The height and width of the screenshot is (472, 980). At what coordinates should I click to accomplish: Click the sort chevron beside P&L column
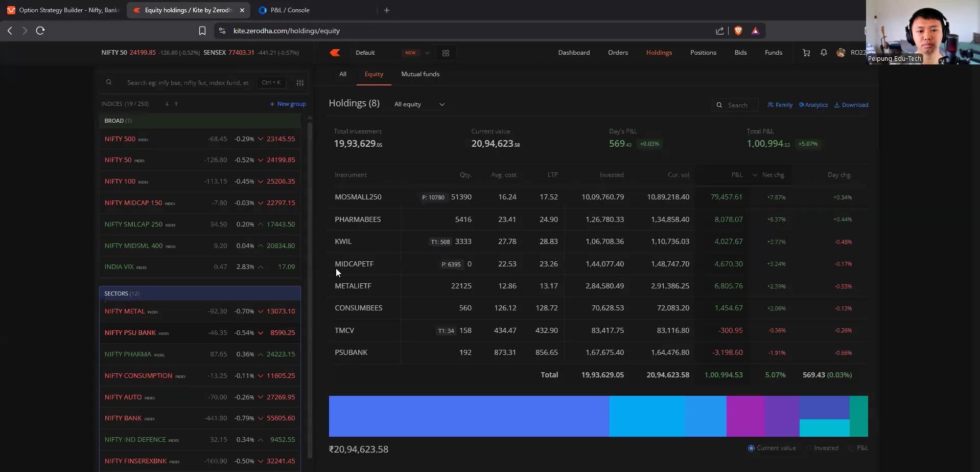pos(755,175)
